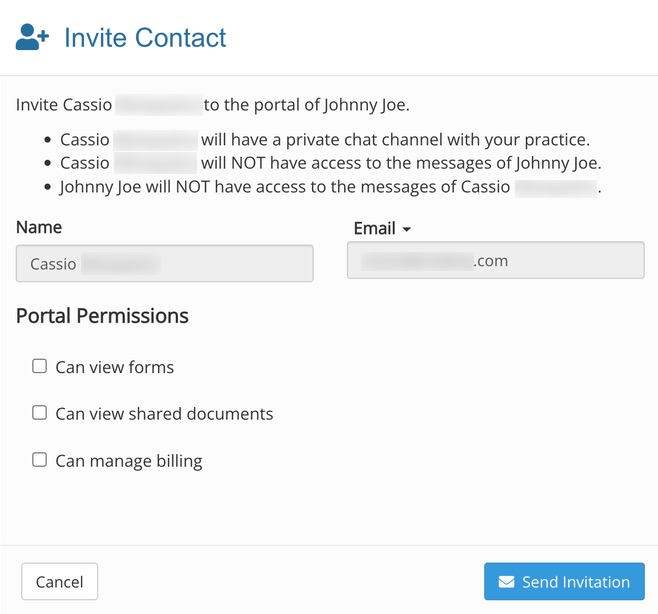Click the private chat channel bullet text
The image size is (658, 614).
325,140
